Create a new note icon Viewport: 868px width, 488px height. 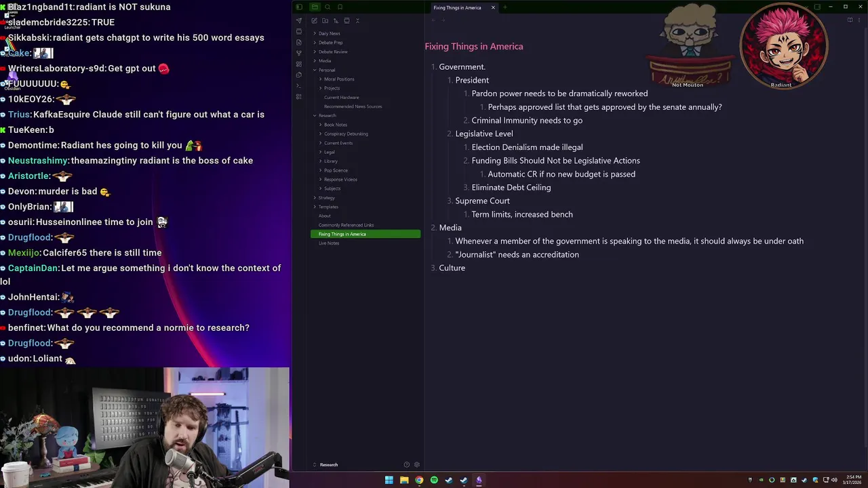(x=314, y=20)
